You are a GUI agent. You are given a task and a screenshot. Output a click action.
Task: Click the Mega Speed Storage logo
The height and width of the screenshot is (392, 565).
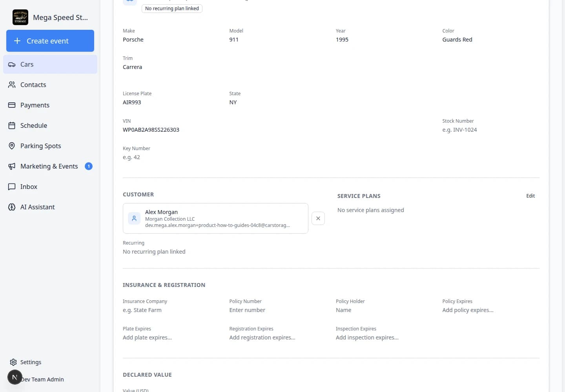coord(20,17)
